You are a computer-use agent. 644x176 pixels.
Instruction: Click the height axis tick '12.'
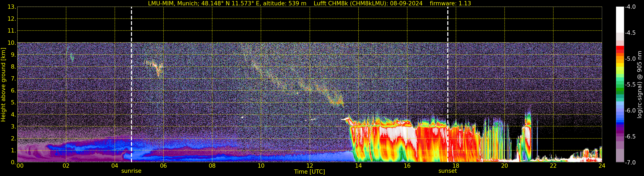pyautogui.click(x=12, y=19)
